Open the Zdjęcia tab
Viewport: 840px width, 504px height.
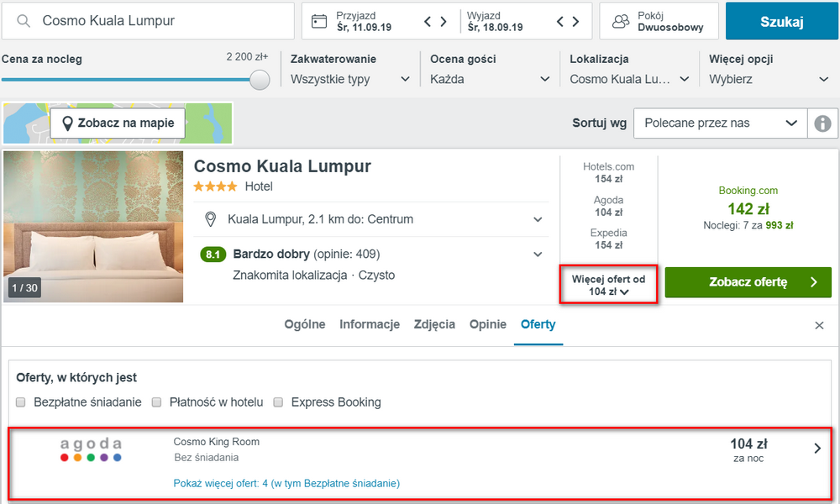pos(434,324)
